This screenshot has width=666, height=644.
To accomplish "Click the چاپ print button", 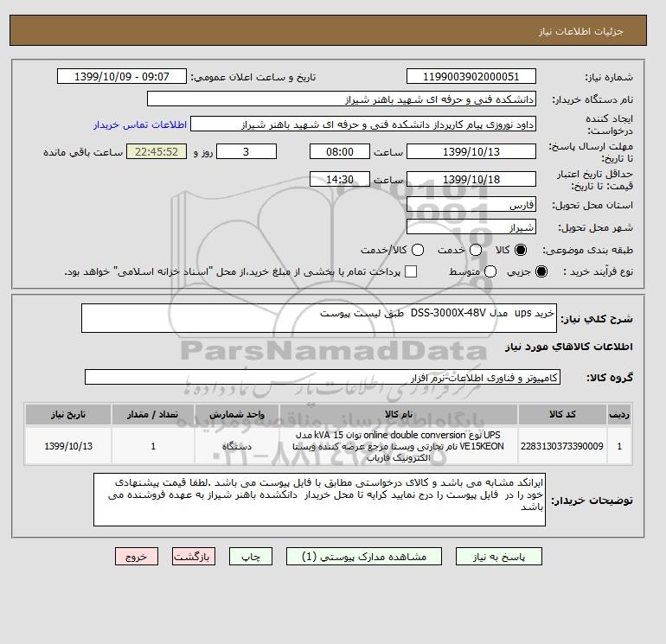I will tap(251, 557).
